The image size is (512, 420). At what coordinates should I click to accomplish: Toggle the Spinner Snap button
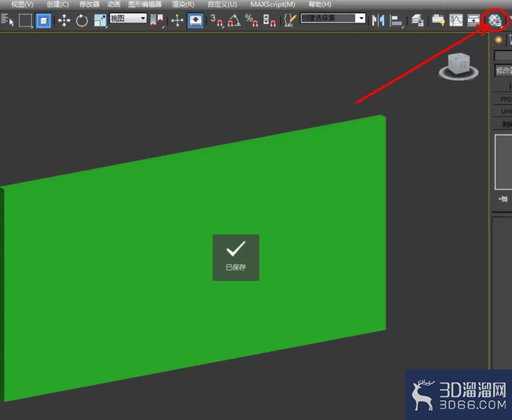coord(269,21)
